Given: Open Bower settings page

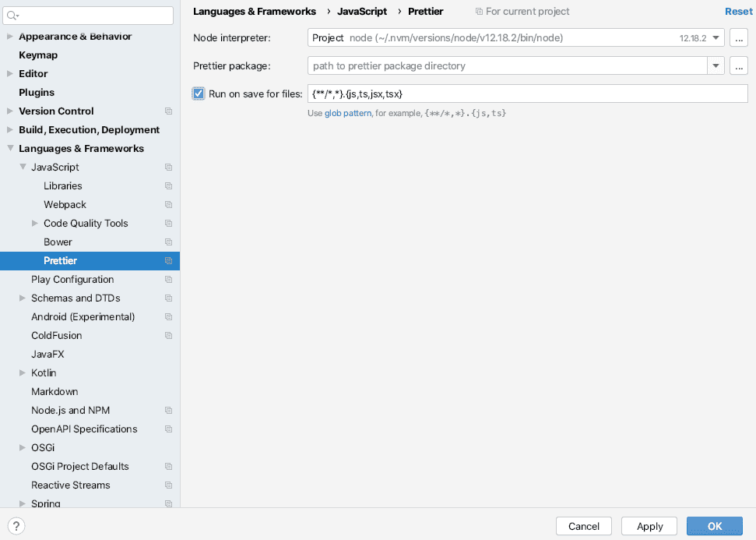Looking at the screenshot, I should click(58, 242).
